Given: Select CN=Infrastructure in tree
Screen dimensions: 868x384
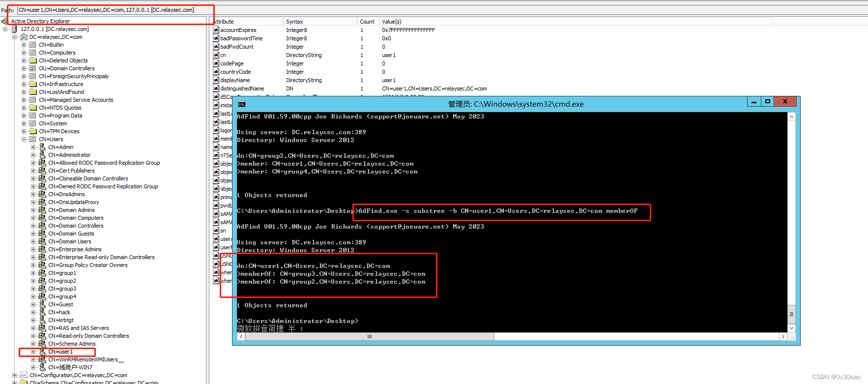Looking at the screenshot, I should (x=61, y=84).
